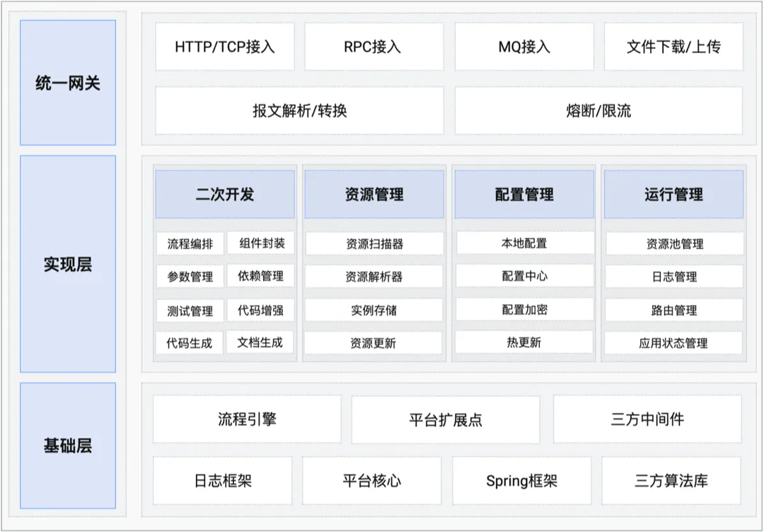Viewport: 764px width, 532px height.
Task: Open the 平台扩展点 module
Action: point(444,418)
